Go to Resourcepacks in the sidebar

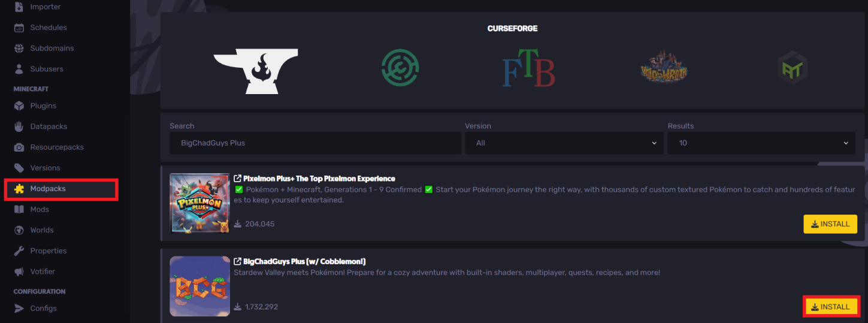(57, 147)
